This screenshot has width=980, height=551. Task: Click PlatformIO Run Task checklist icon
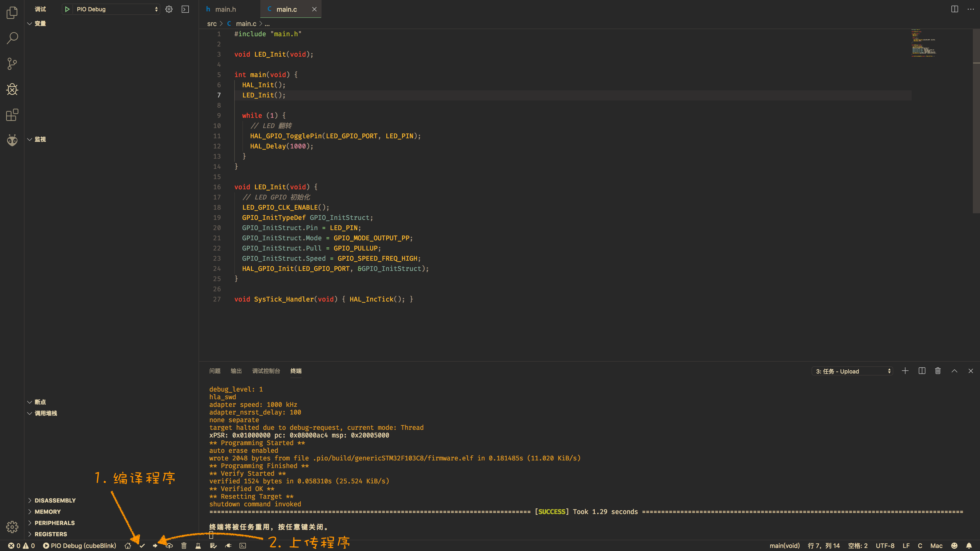[x=213, y=546]
